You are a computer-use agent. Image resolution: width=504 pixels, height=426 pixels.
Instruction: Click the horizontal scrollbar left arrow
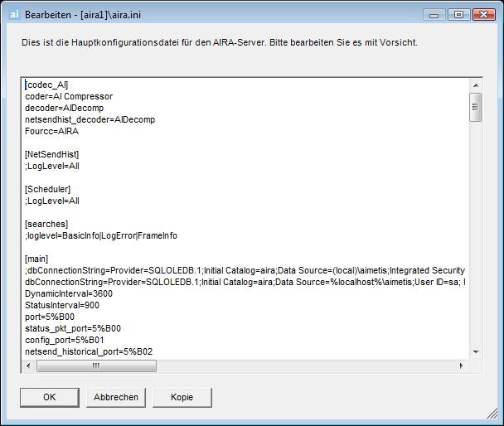point(28,365)
